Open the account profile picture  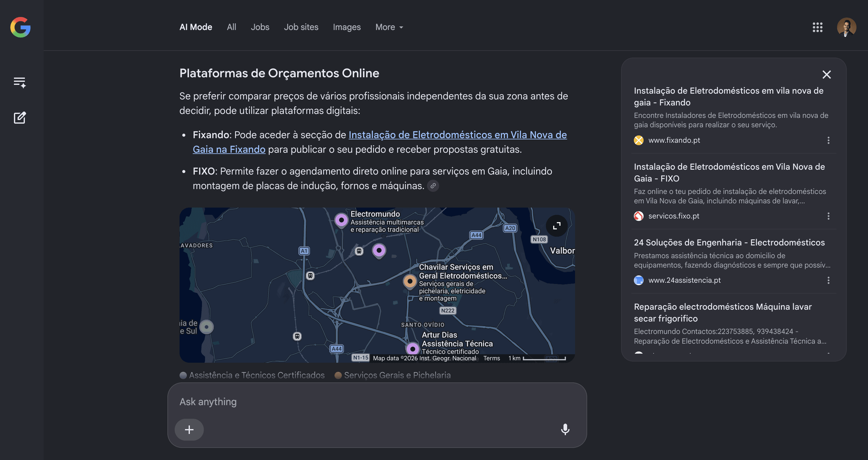846,27
